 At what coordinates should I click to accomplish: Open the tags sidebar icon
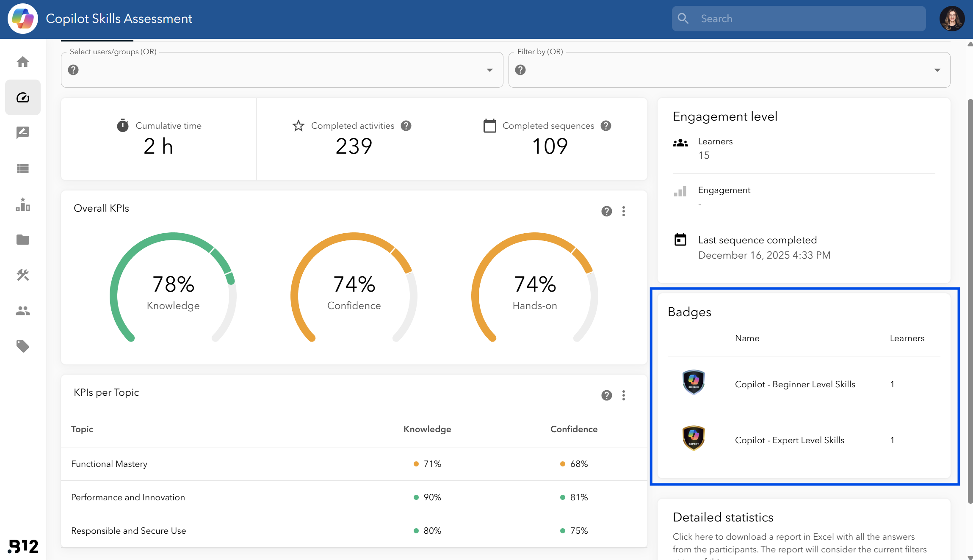coord(23,346)
